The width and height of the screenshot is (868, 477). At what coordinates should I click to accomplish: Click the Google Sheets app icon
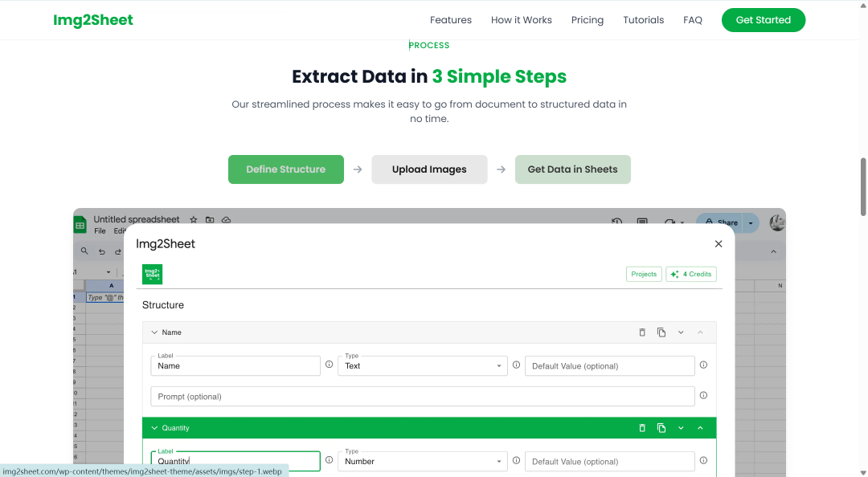[80, 225]
